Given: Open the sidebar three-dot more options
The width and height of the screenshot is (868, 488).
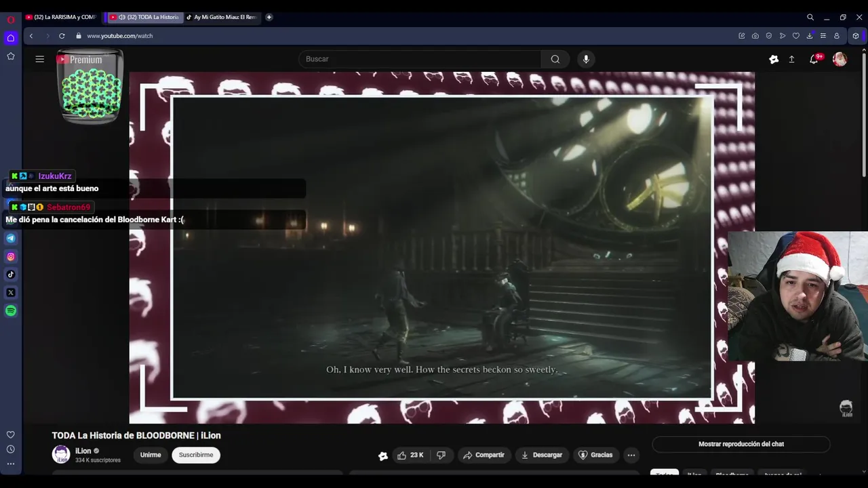Looking at the screenshot, I should click(x=11, y=464).
